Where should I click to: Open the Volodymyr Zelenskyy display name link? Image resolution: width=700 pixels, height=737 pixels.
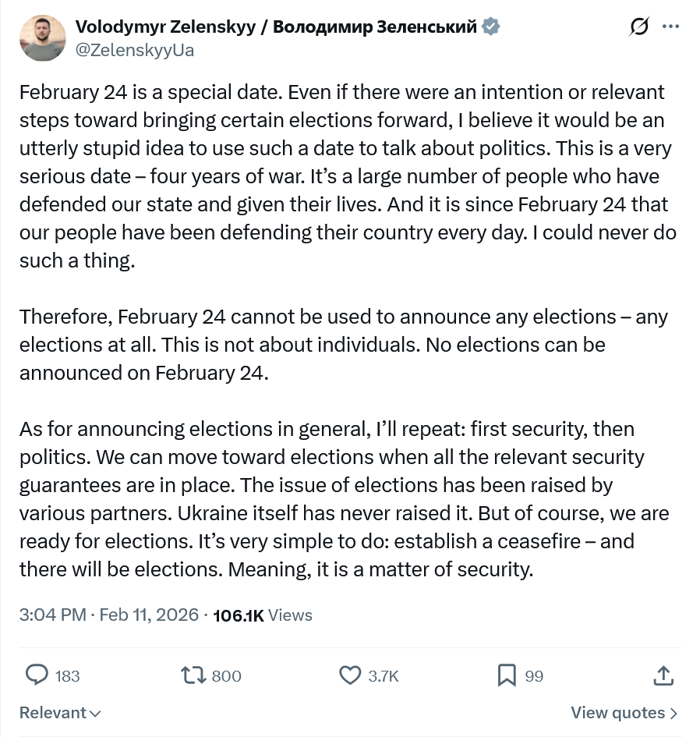pos(275,27)
